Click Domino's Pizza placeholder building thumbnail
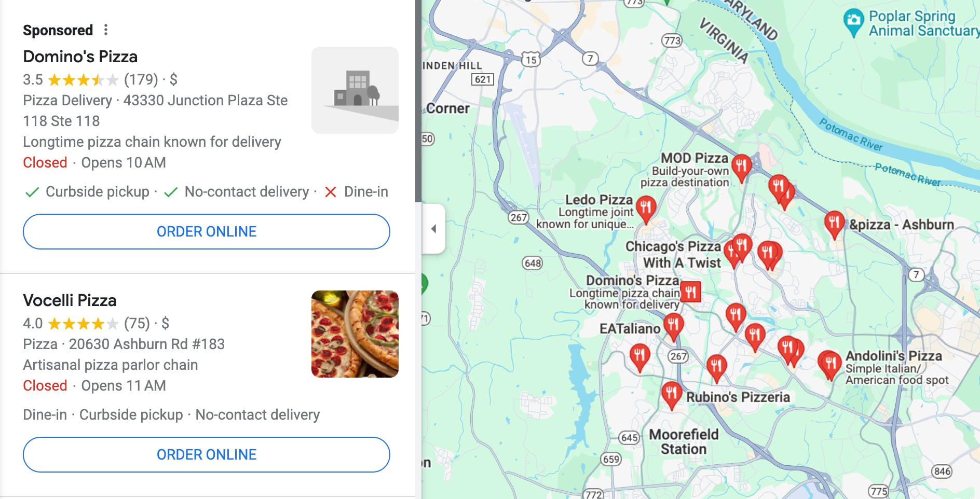The image size is (980, 499). [x=355, y=90]
